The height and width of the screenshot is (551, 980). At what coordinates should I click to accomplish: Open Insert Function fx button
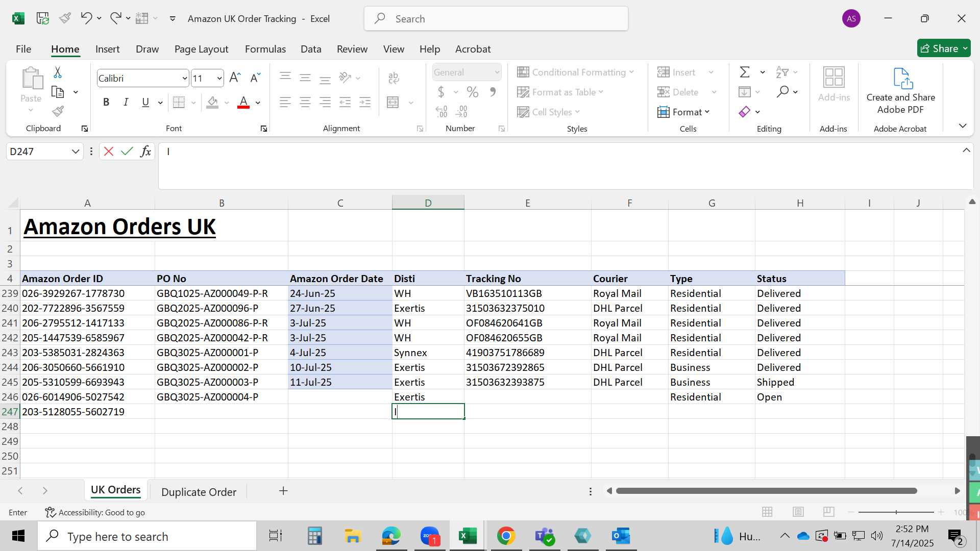click(145, 152)
